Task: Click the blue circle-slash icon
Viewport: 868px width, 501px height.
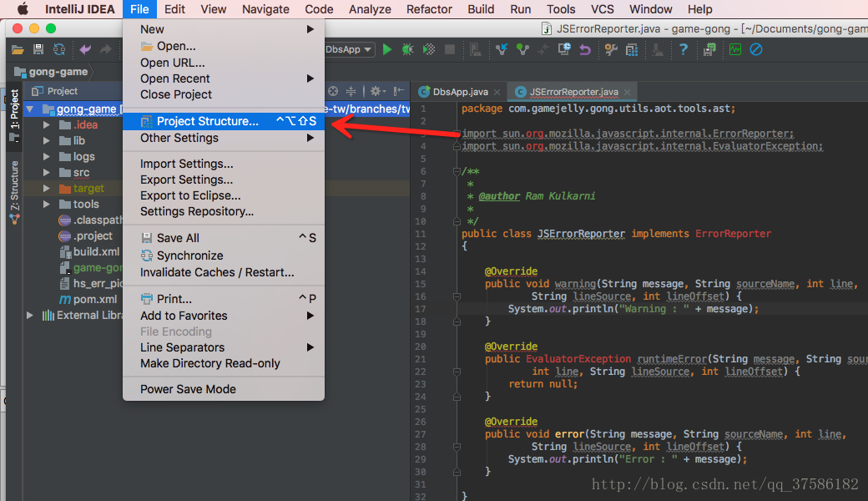Action: 756,50
